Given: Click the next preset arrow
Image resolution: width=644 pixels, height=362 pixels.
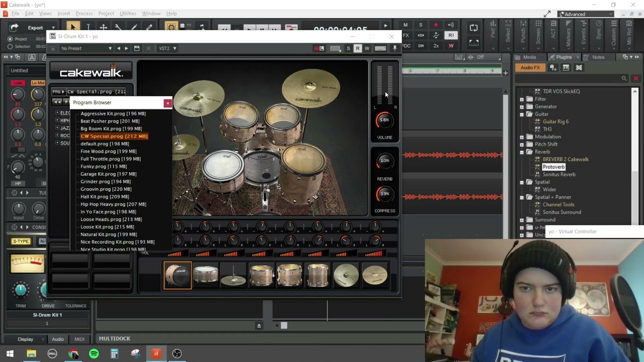Looking at the screenshot, I should point(126,48).
